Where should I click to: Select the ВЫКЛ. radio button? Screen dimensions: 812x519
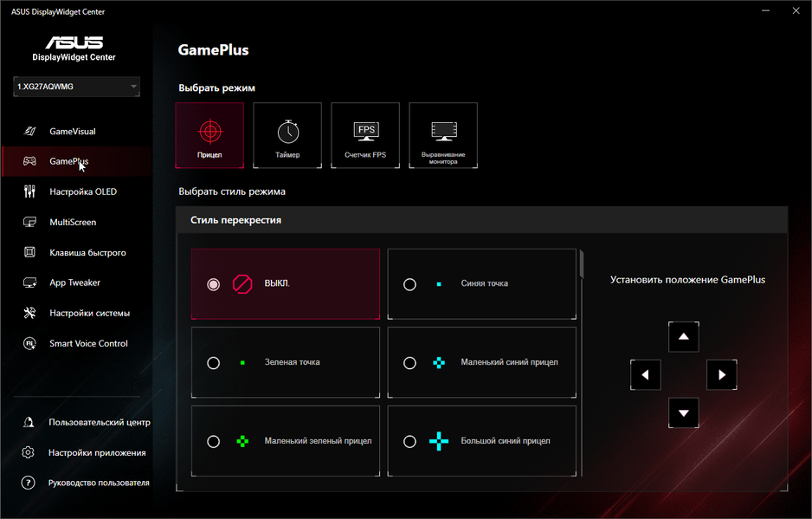point(213,284)
